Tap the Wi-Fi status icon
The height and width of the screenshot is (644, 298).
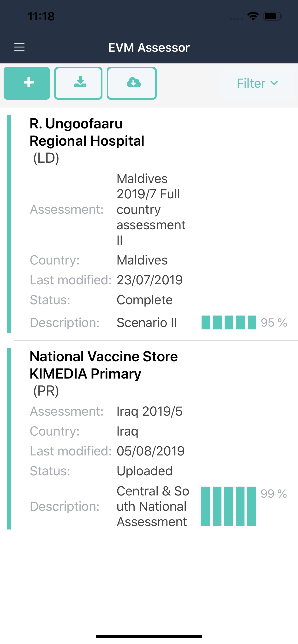click(253, 16)
